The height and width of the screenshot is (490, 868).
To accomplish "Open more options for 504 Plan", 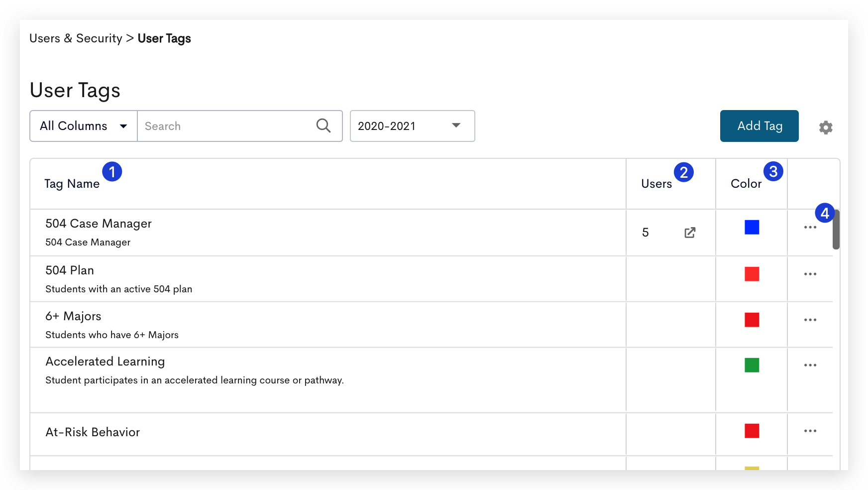I will coord(810,274).
